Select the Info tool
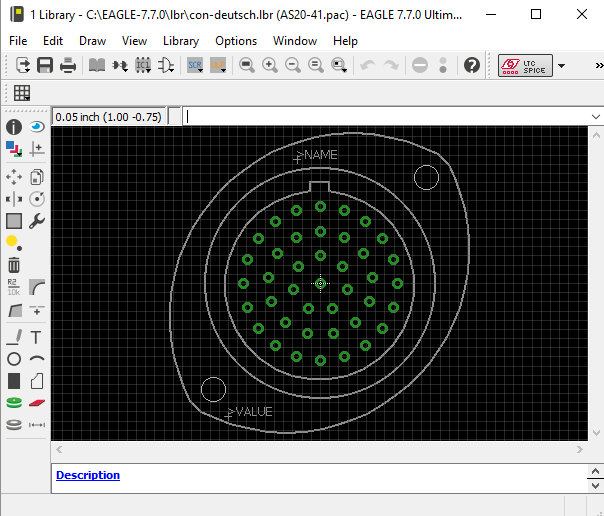 coord(14,127)
